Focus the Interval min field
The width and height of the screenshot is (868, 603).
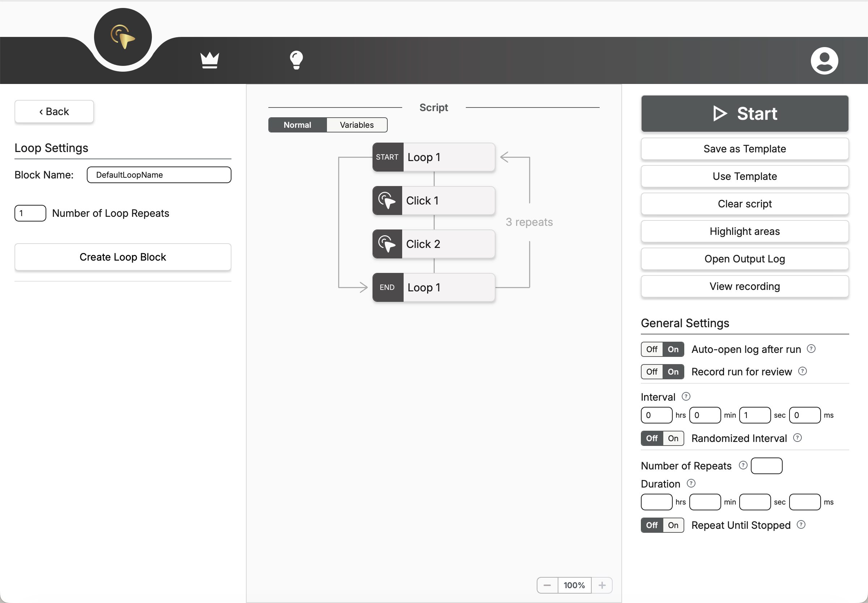pos(705,415)
